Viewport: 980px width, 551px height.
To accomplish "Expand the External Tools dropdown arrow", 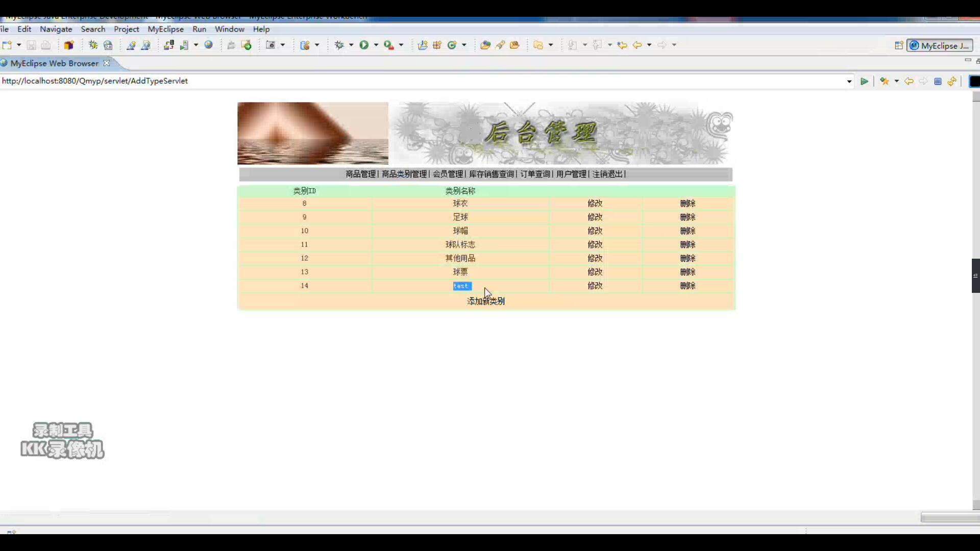I will coord(401,45).
